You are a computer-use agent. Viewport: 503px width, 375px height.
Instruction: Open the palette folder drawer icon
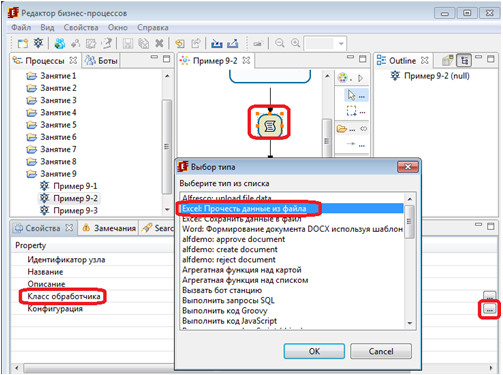pyautogui.click(x=342, y=129)
